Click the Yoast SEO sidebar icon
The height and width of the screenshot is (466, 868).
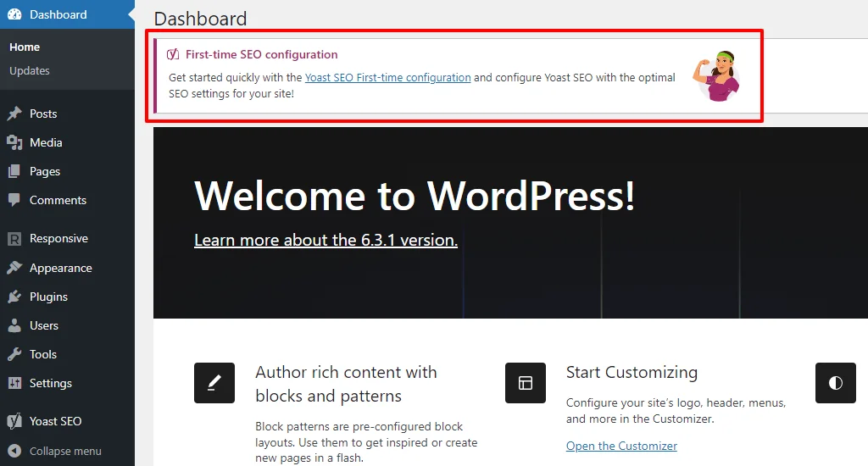(14, 421)
